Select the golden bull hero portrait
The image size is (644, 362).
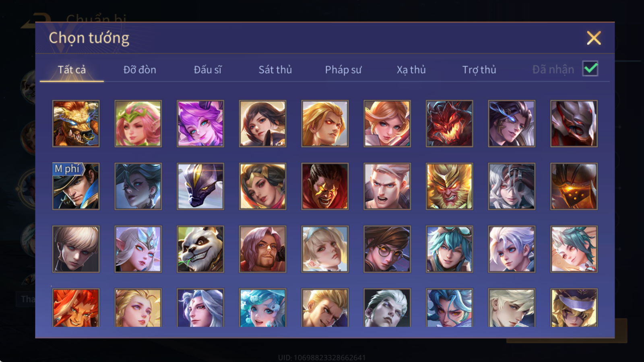[x=76, y=123]
